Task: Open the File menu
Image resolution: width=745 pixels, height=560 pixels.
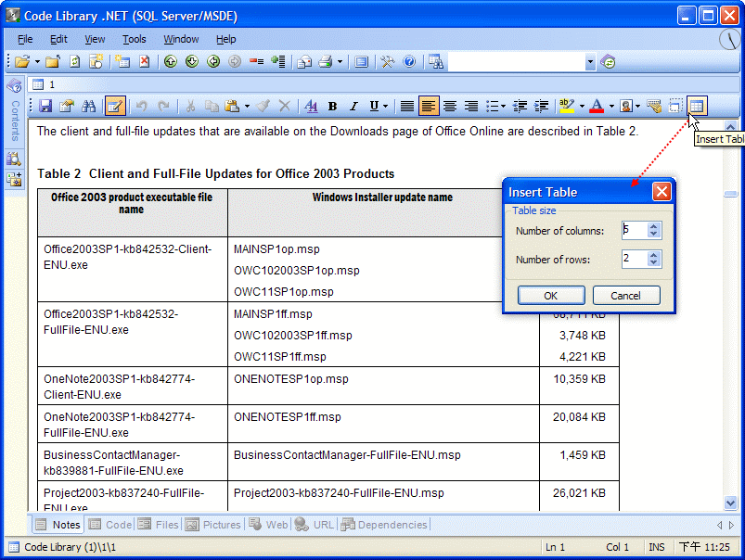Action: click(x=25, y=39)
